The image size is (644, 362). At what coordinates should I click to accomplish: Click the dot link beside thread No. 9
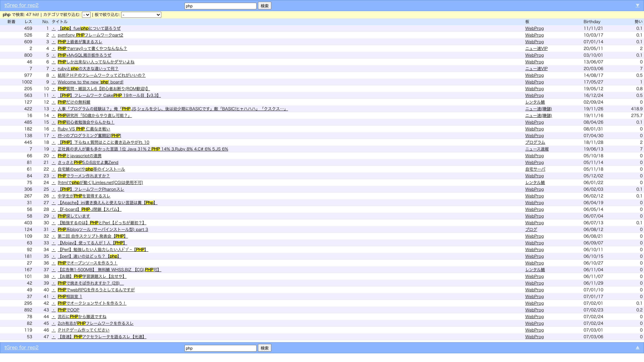(53, 82)
